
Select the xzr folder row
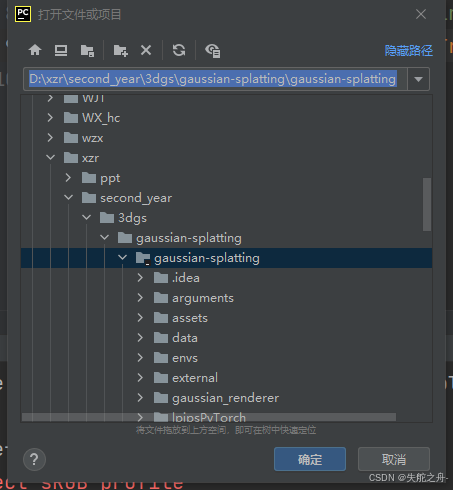tap(226, 158)
